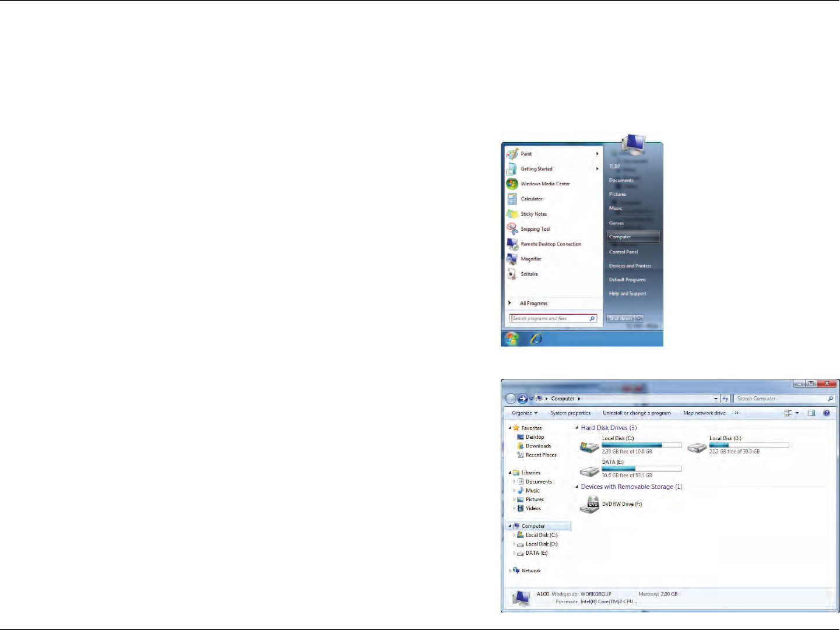Collapse Devices with Removable Storage group

coord(577,487)
